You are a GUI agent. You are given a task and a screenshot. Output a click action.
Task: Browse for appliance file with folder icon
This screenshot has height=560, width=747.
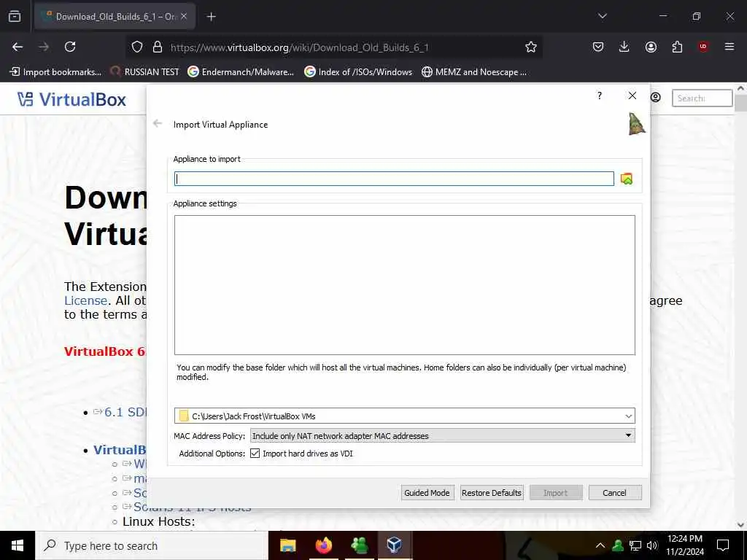tap(627, 179)
